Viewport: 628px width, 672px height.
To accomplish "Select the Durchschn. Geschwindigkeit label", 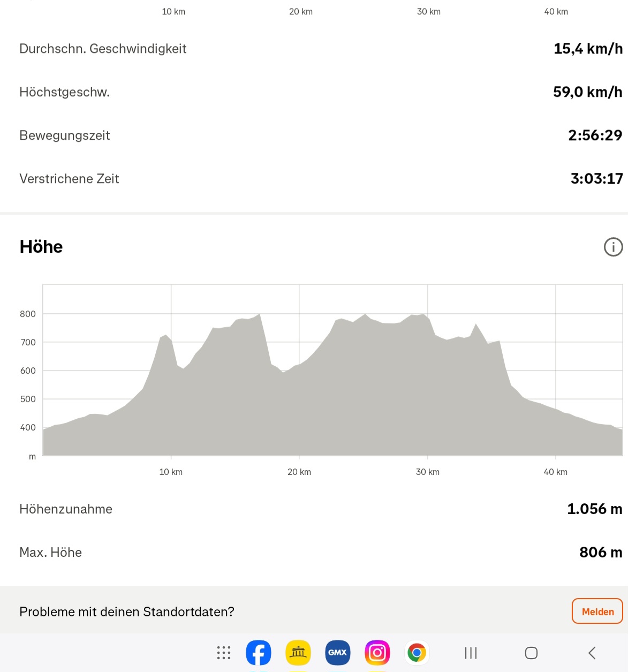I will (x=103, y=49).
